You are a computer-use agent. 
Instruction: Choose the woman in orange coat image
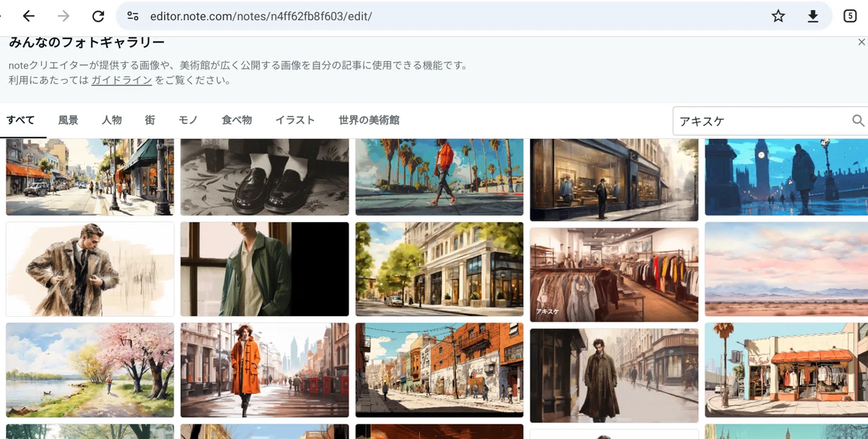[265, 370]
